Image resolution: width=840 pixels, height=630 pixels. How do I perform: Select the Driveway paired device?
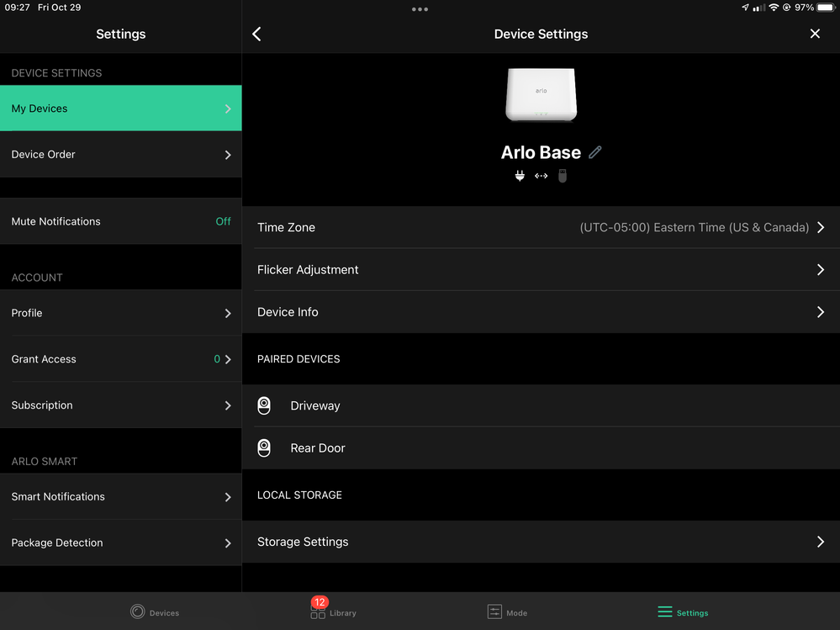pos(541,405)
